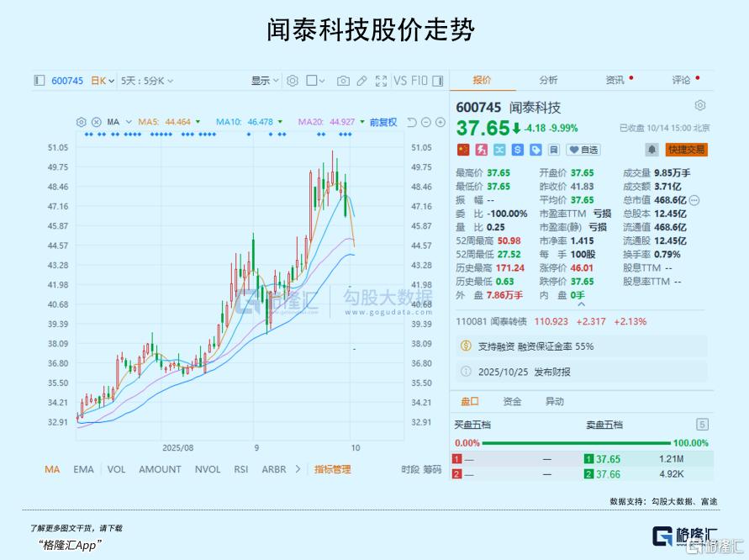Toggle MA5 line visibility arrow
This screenshot has height=560, width=749.
[x=198, y=122]
